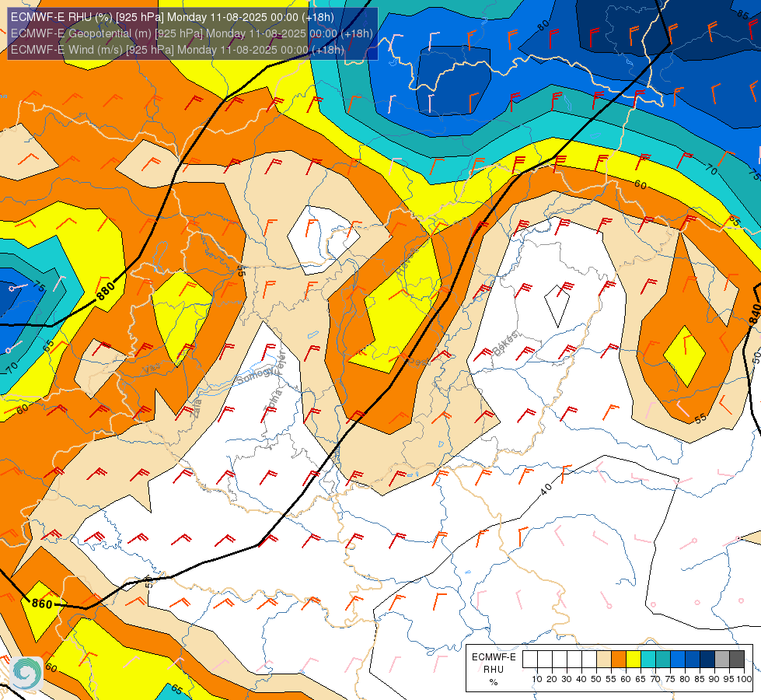Screen dimensions: 761x700
Task: Pick the orange 55-60 legend swatch
Action: 618,660
